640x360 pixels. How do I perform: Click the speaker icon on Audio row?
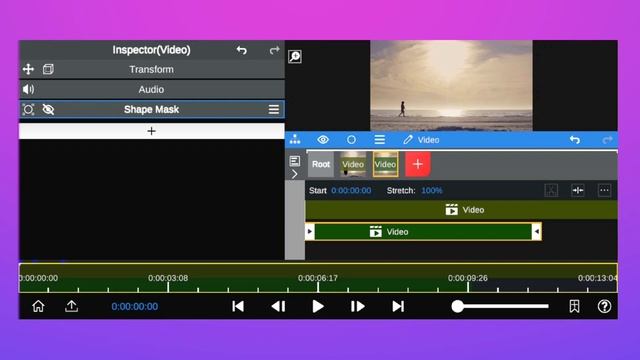[x=28, y=89]
